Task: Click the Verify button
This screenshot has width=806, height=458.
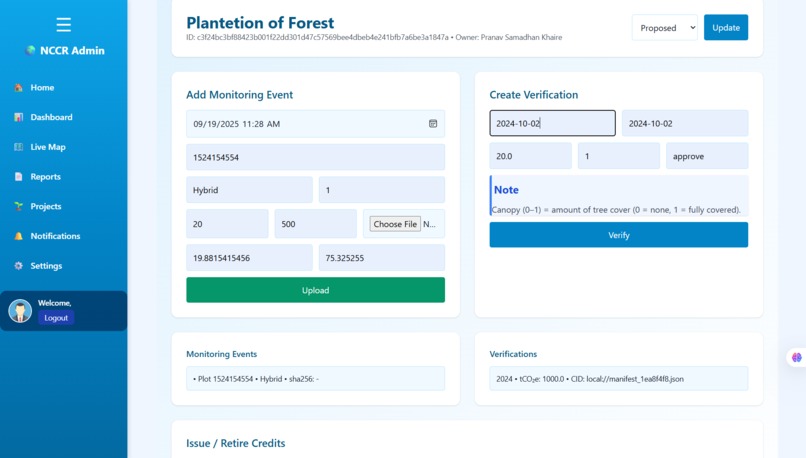Action: coord(618,235)
